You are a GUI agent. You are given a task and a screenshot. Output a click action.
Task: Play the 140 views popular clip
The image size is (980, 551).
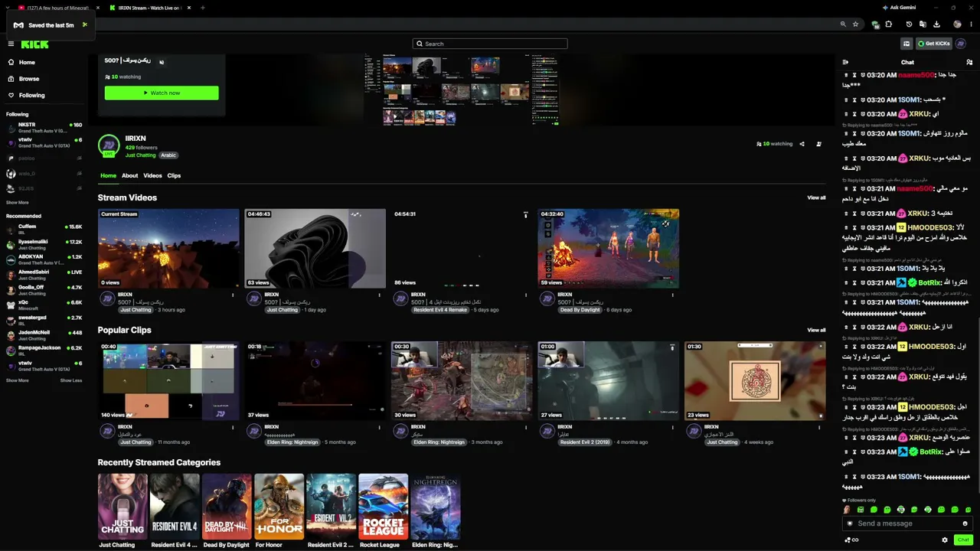(x=168, y=381)
